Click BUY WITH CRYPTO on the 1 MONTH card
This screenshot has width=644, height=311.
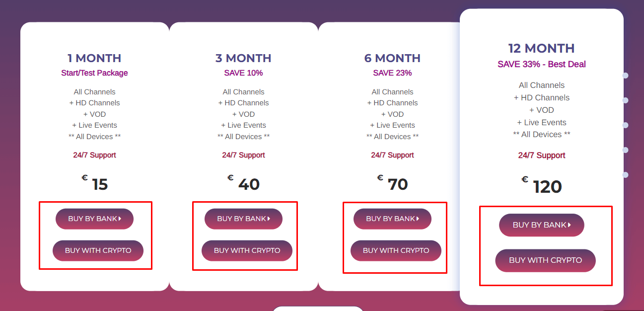coord(98,250)
